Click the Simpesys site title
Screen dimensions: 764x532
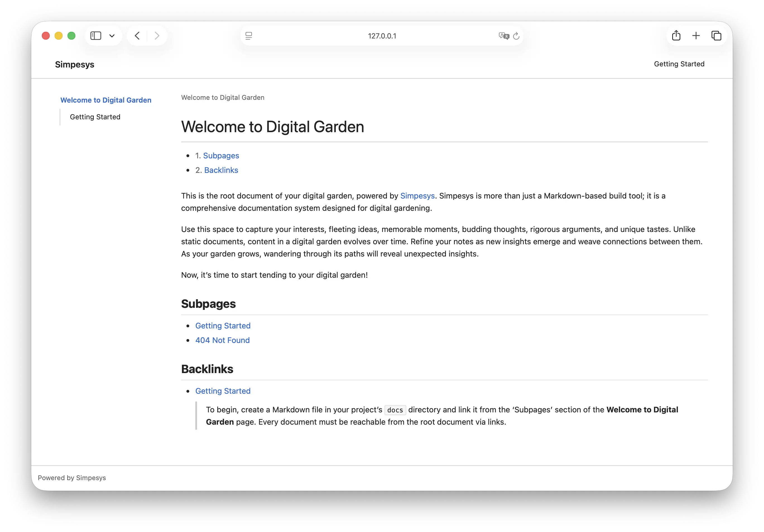click(x=74, y=64)
